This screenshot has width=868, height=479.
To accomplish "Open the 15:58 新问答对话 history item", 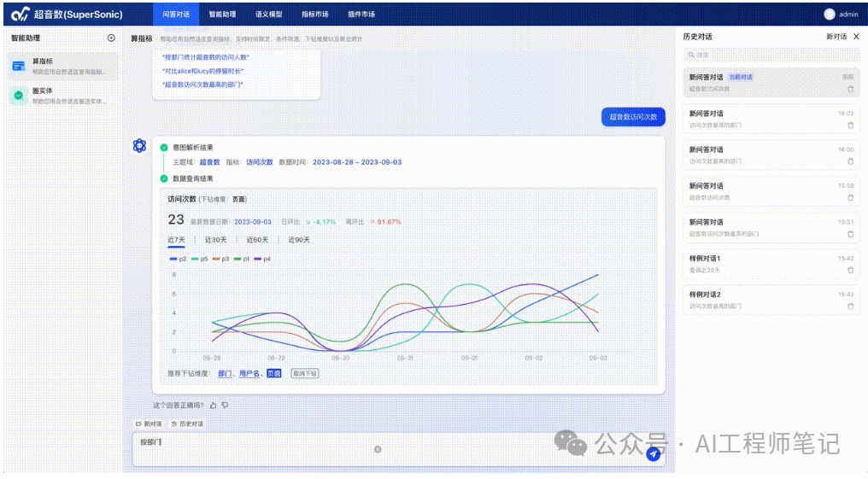I will [771, 191].
